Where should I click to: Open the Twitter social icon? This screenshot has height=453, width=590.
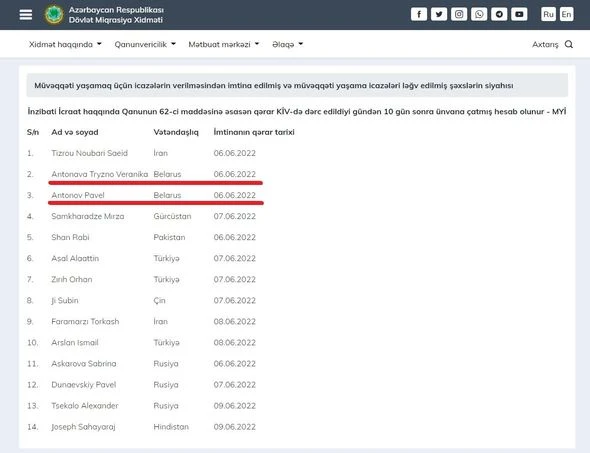[439, 14]
